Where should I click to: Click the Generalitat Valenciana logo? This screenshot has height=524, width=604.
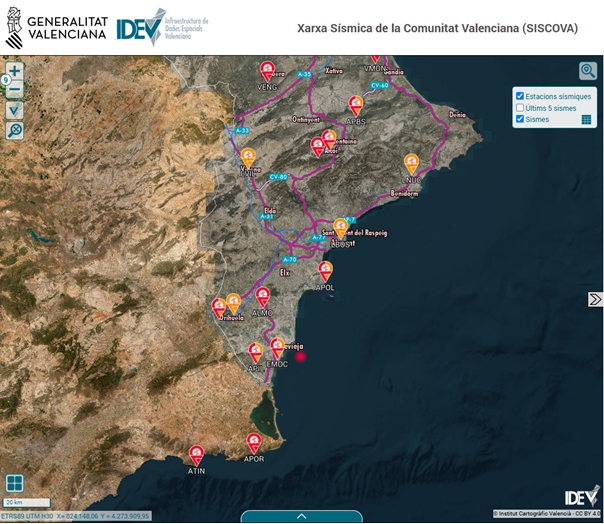(x=55, y=27)
